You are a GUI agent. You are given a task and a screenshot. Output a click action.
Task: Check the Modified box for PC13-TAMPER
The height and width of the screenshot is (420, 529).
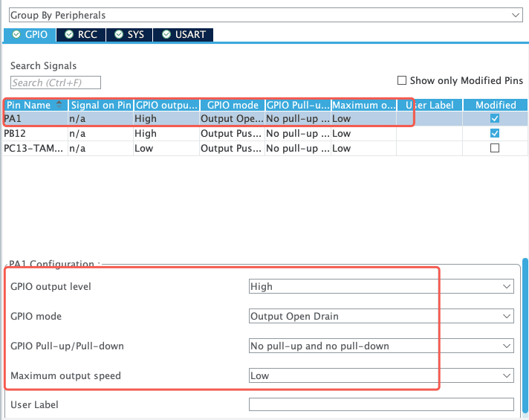click(x=495, y=148)
